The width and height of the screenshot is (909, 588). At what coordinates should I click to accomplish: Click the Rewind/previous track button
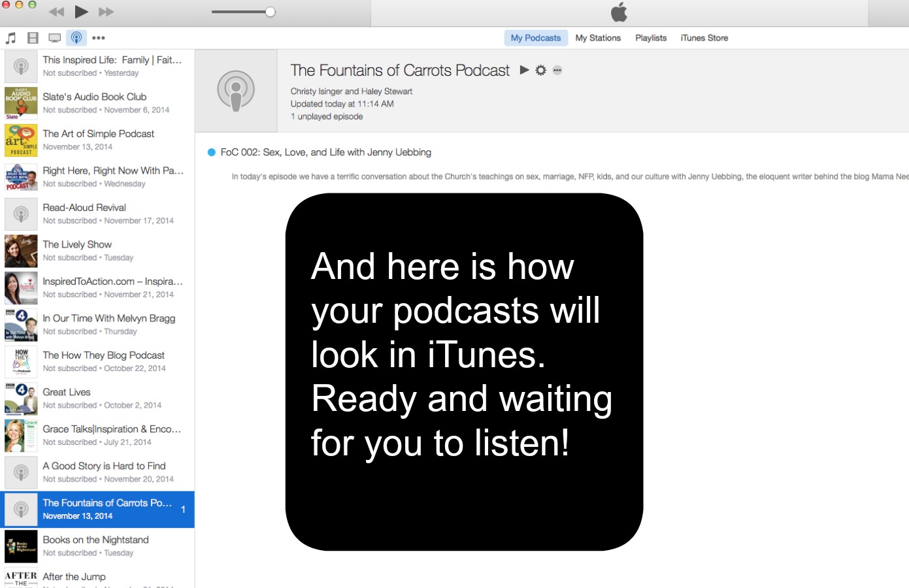(57, 12)
